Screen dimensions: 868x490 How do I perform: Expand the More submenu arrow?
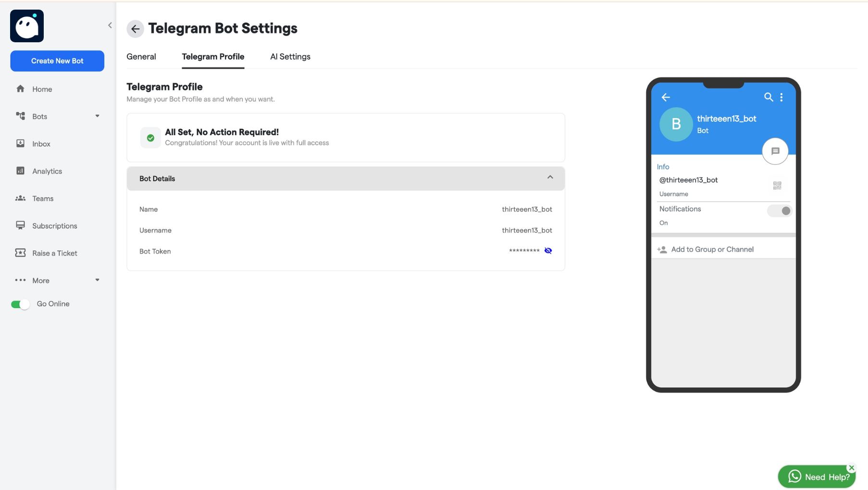97,280
